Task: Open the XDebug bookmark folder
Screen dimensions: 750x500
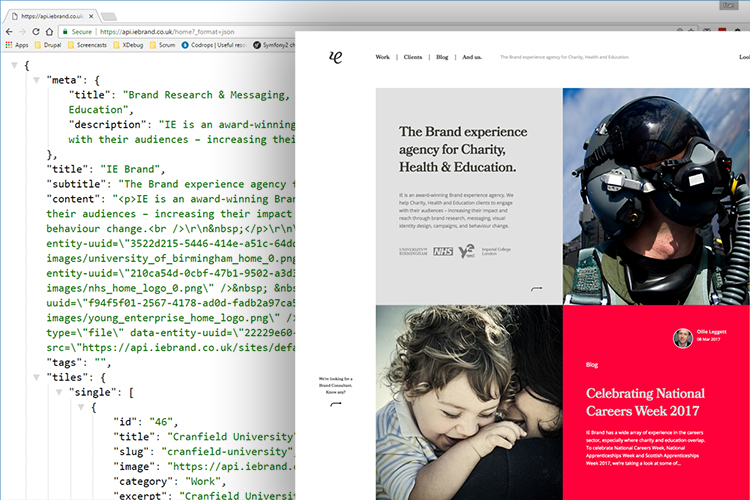Action: click(128, 45)
